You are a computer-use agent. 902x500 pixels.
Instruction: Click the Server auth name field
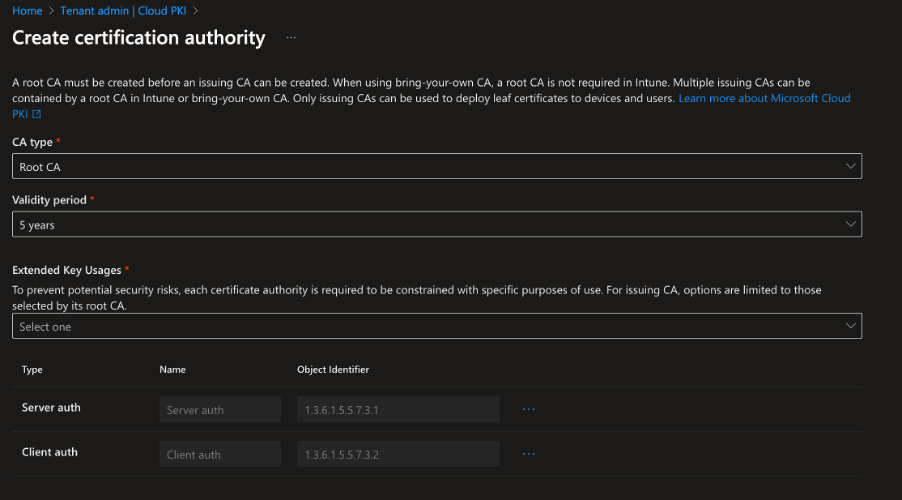220,409
